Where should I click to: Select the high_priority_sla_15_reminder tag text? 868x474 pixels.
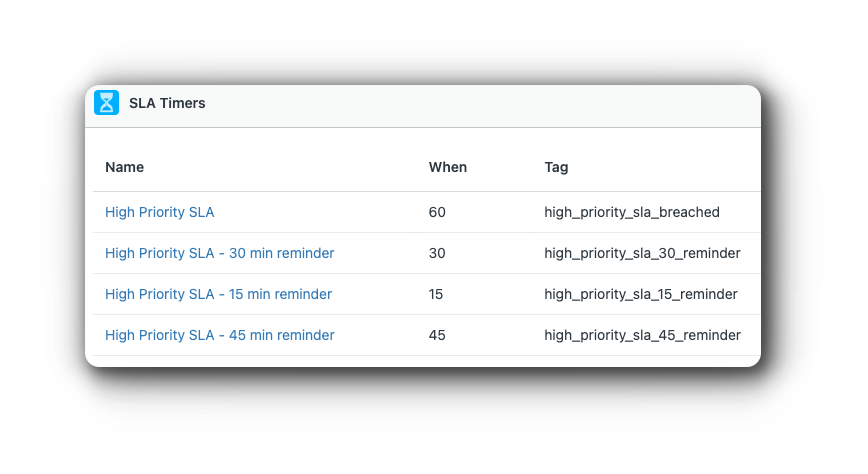[x=640, y=294]
